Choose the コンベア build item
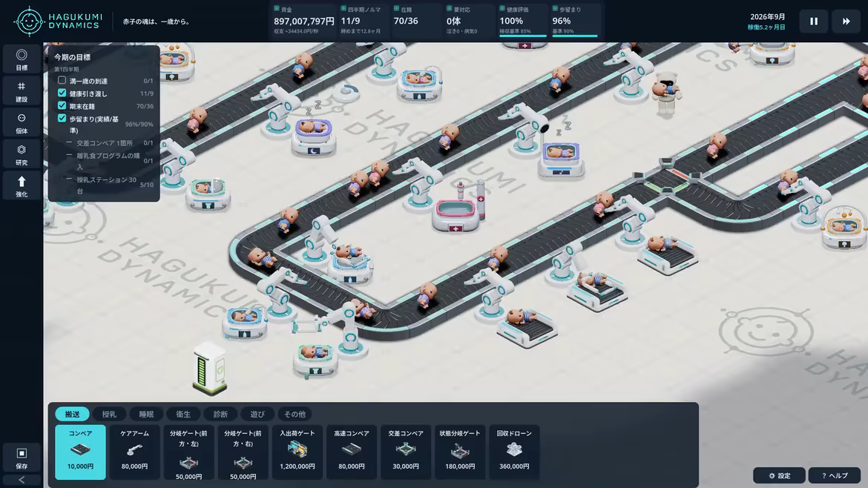Viewport: 868px width, 488px height. [x=80, y=452]
